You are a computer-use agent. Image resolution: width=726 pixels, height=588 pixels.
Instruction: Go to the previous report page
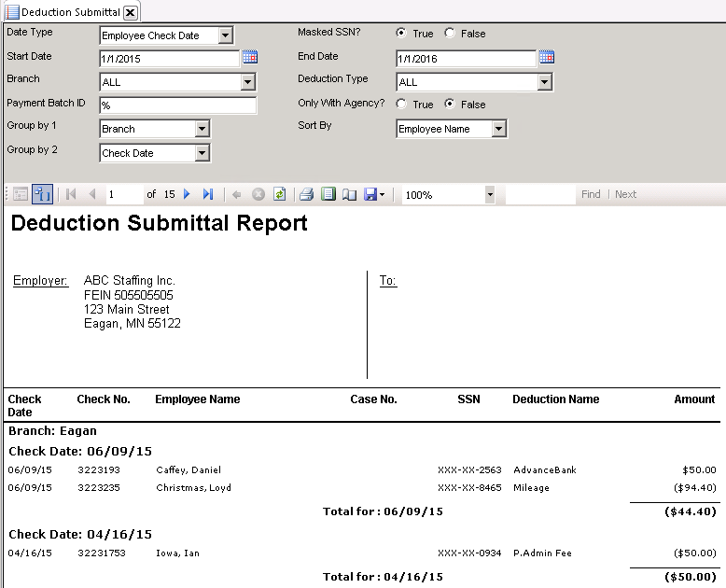(x=92, y=194)
